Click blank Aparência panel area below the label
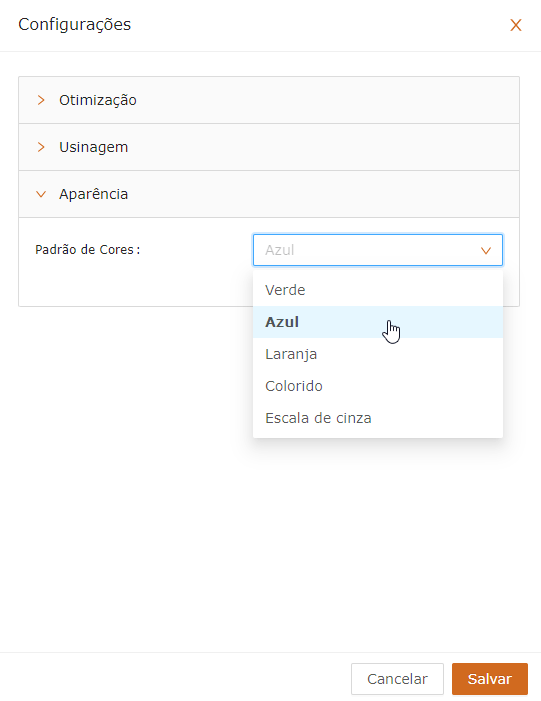Viewport: 541px width, 701px height. tap(134, 284)
